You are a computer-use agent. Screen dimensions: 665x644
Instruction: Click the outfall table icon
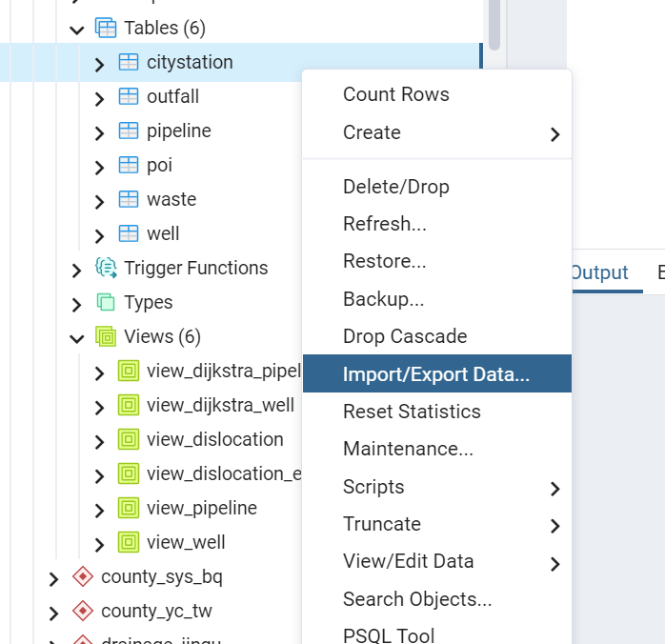(x=129, y=97)
